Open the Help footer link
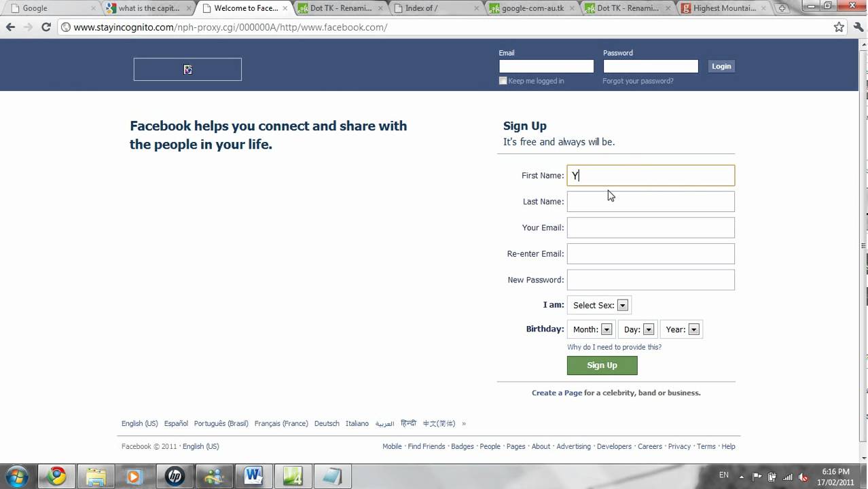This screenshot has height=489, width=868. coord(728,446)
